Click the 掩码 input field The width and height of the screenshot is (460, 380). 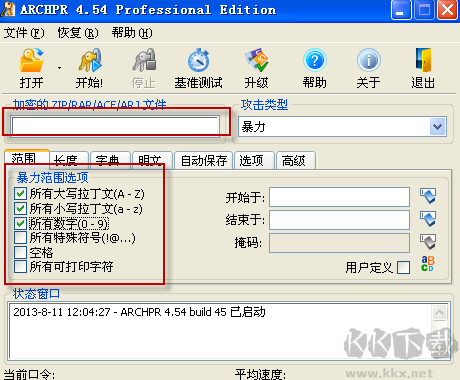point(339,243)
